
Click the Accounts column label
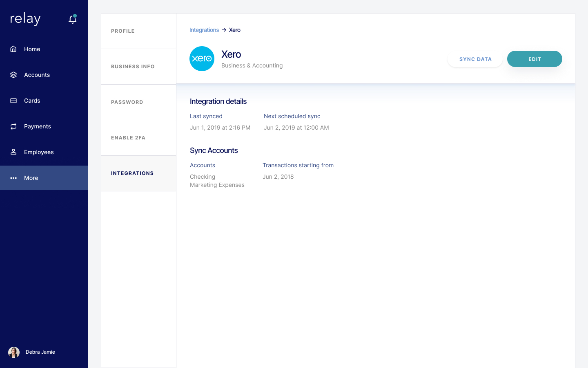coord(203,165)
